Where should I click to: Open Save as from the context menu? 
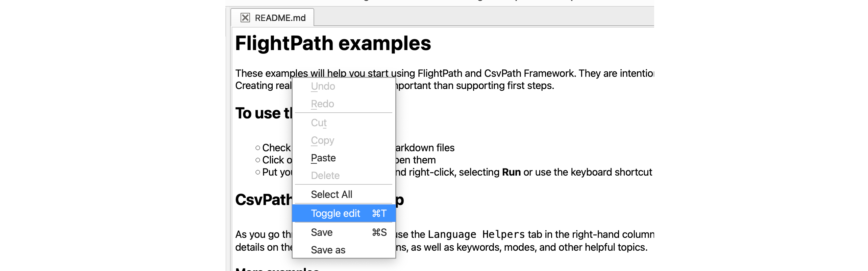pyautogui.click(x=328, y=250)
